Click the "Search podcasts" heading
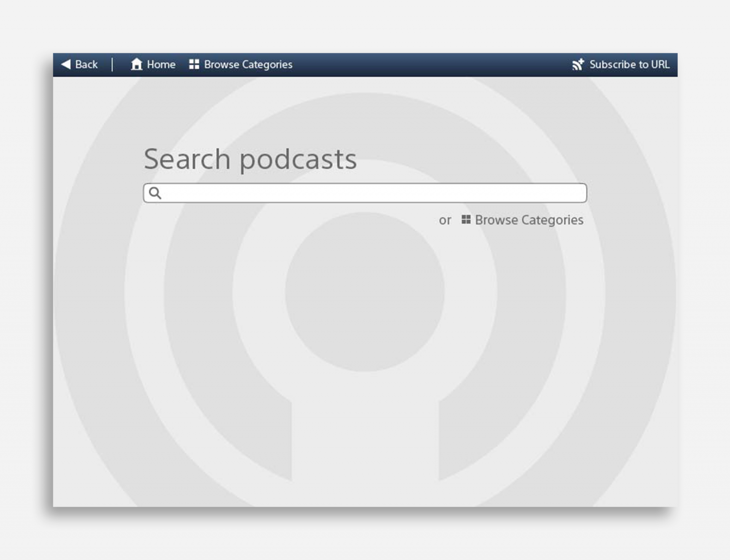 [x=250, y=159]
